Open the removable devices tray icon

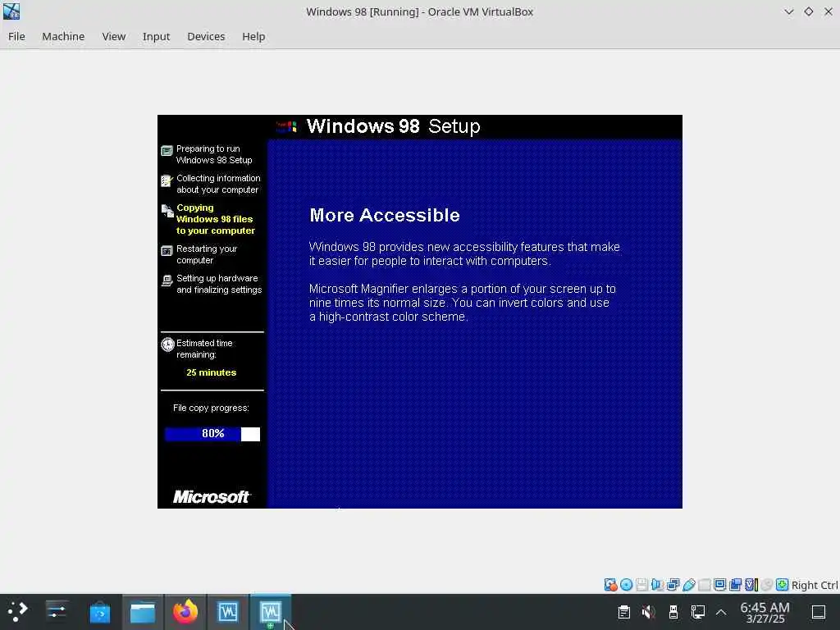[673, 612]
